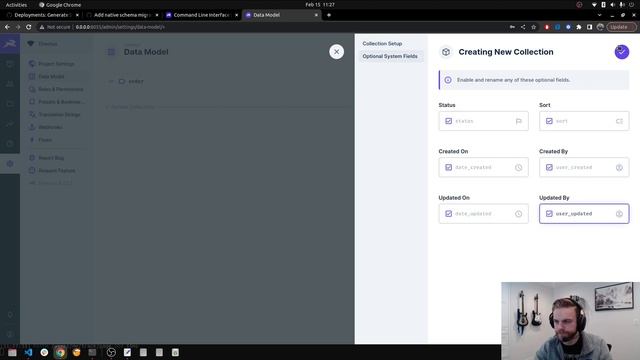Close the Command Line Interface tab
640x360 pixels.
tap(236, 15)
